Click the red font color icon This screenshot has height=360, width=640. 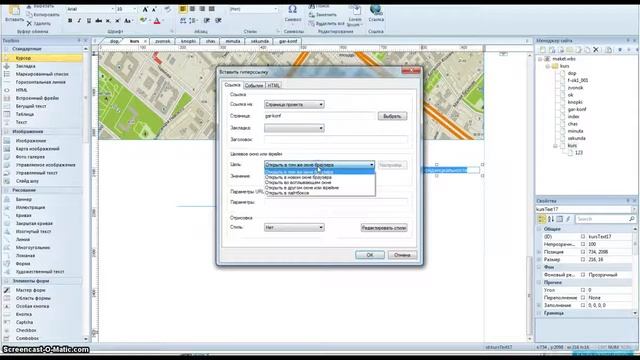click(x=157, y=20)
